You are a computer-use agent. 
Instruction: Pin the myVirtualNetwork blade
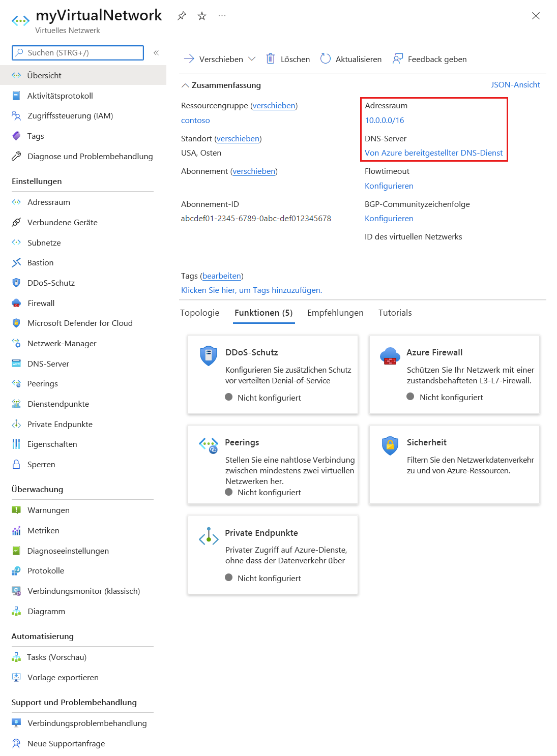pyautogui.click(x=182, y=16)
